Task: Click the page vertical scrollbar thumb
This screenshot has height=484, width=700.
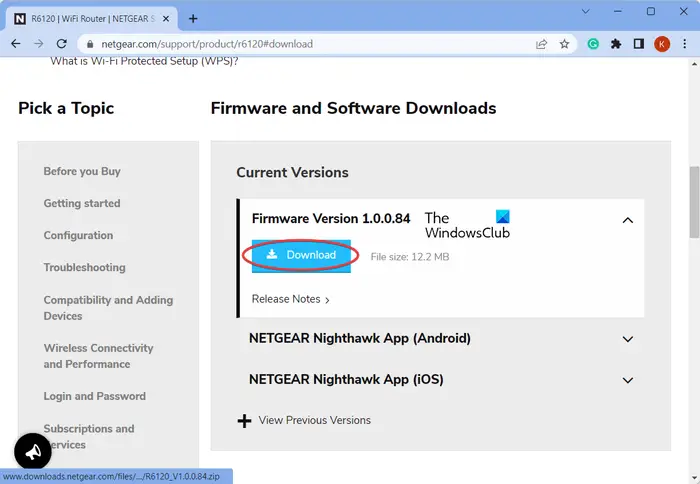Action: (694, 202)
